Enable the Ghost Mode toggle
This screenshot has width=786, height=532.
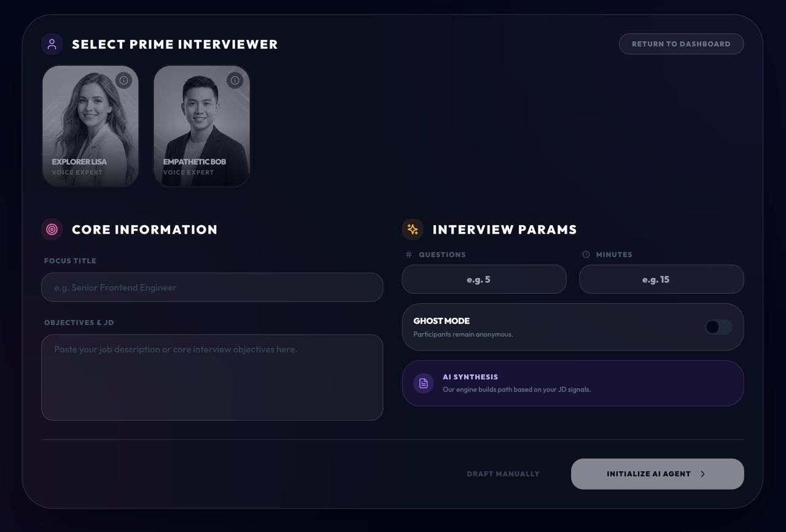pos(718,327)
